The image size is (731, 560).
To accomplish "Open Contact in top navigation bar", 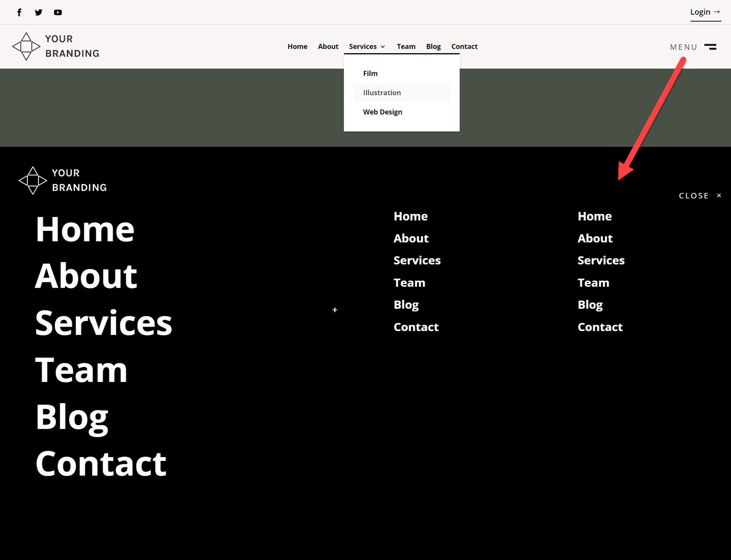I will click(464, 46).
